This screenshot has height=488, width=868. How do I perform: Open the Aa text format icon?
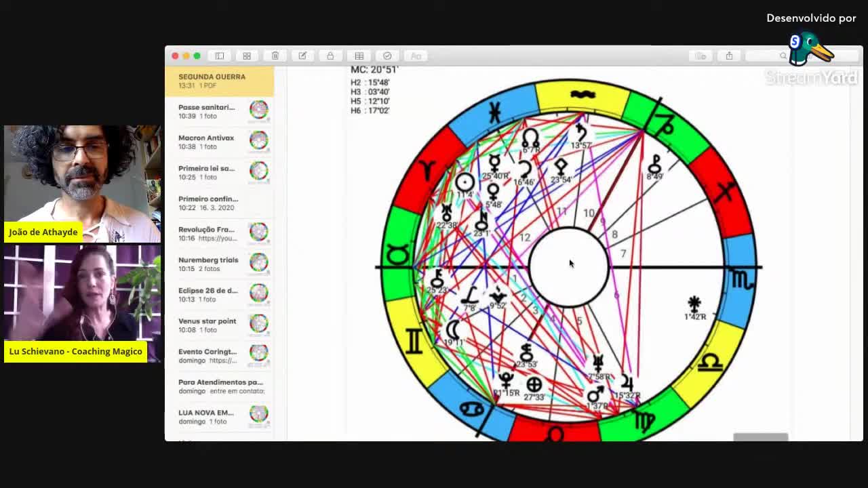click(x=416, y=56)
